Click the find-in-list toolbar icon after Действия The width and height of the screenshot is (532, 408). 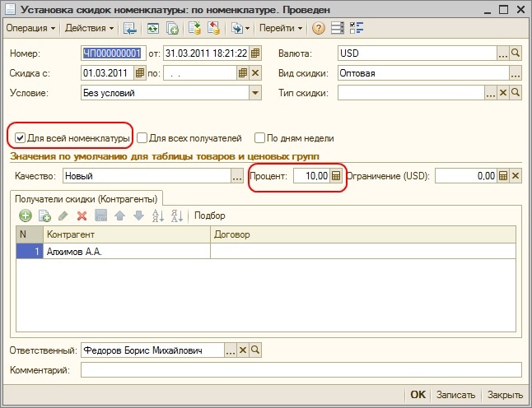pos(129,28)
